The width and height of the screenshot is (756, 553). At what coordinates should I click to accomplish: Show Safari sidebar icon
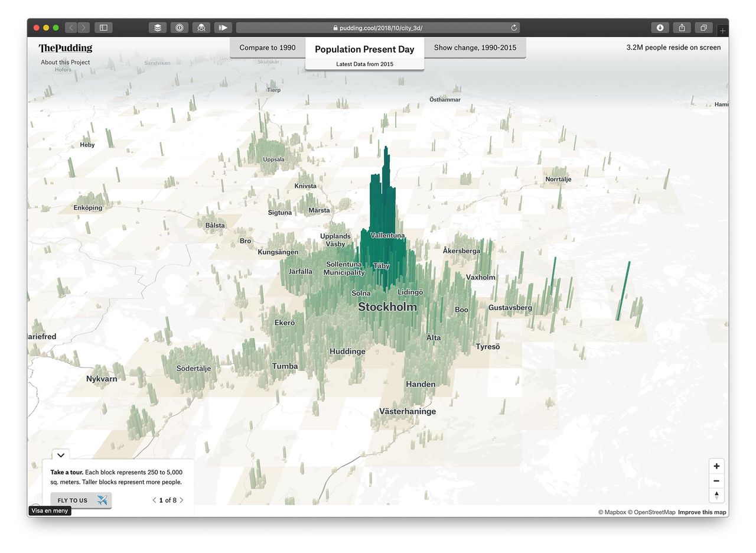103,28
